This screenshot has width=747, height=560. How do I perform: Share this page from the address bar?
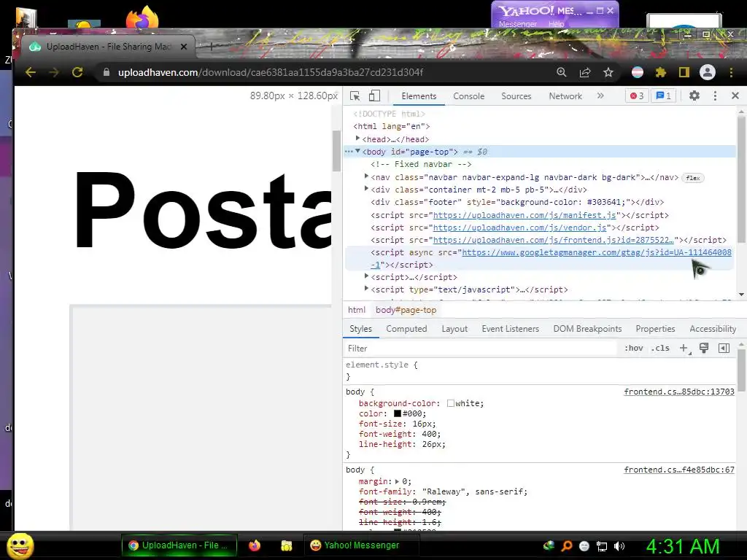(x=585, y=72)
